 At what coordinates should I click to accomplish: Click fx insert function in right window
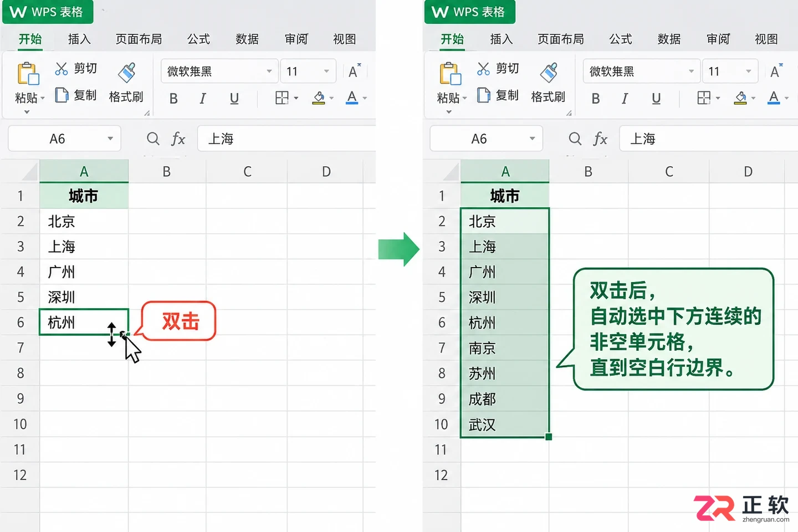pos(600,139)
